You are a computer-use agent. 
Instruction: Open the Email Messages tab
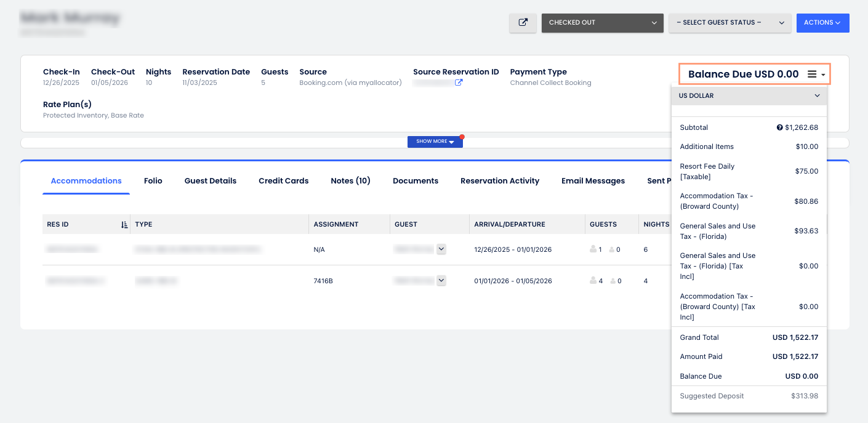[593, 181]
